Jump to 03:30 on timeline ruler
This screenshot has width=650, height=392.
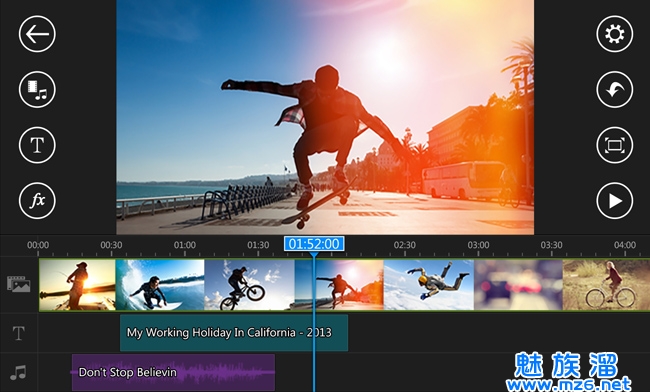click(x=551, y=245)
